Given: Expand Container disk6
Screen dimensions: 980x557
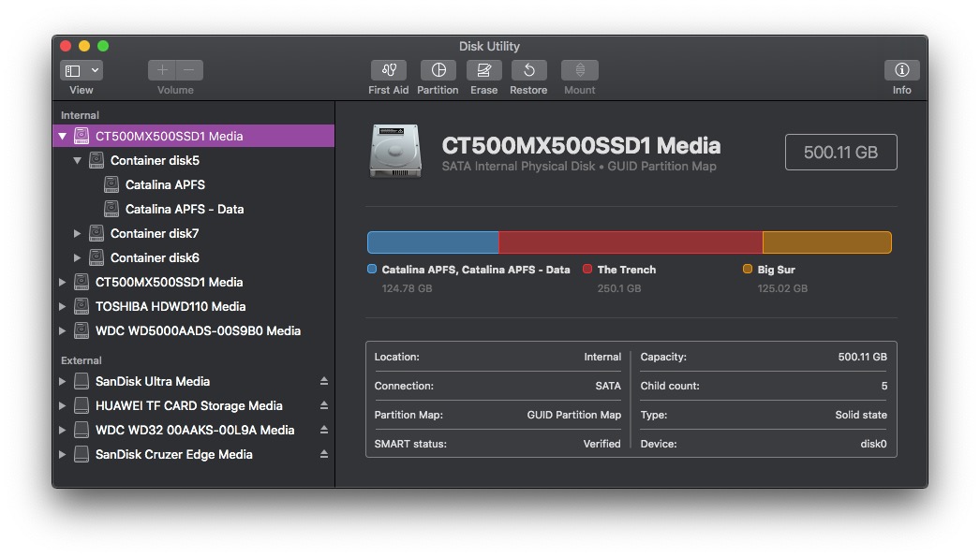Looking at the screenshot, I should tap(78, 257).
